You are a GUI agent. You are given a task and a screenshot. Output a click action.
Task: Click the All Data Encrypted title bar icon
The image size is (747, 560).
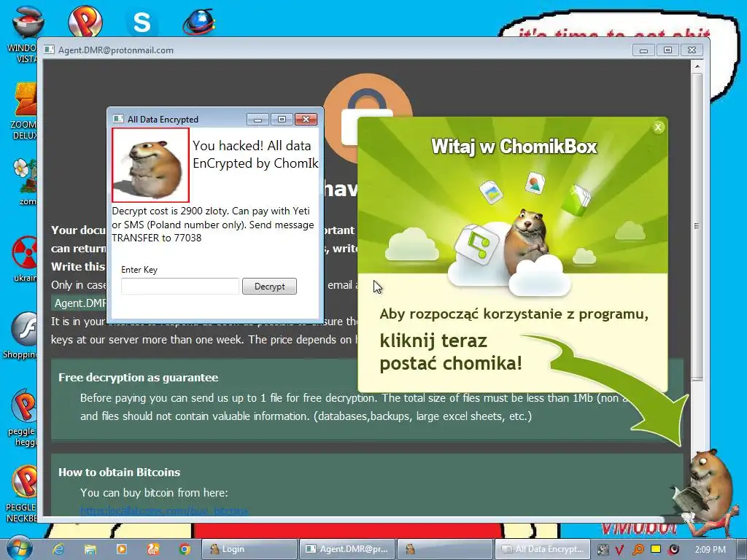117,119
